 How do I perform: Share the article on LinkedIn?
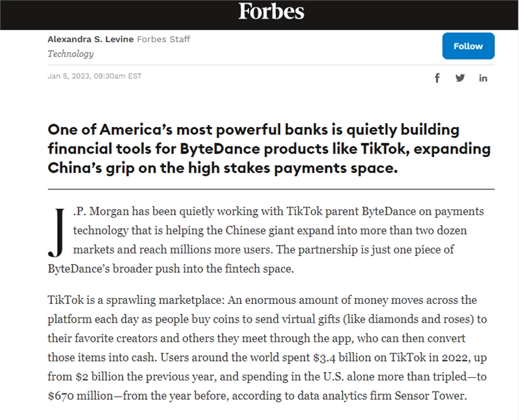pos(483,78)
